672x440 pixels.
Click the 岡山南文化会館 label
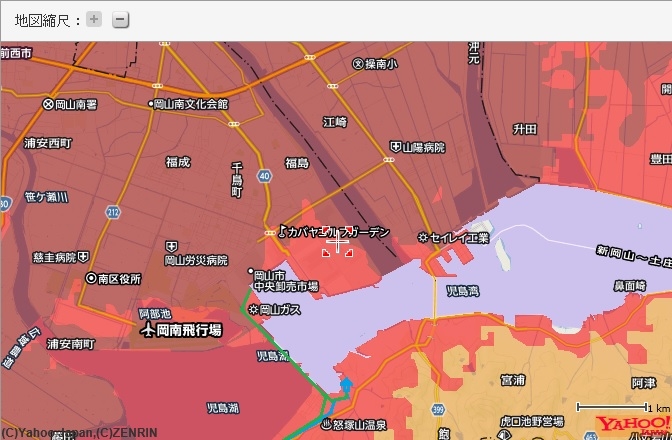click(191, 104)
